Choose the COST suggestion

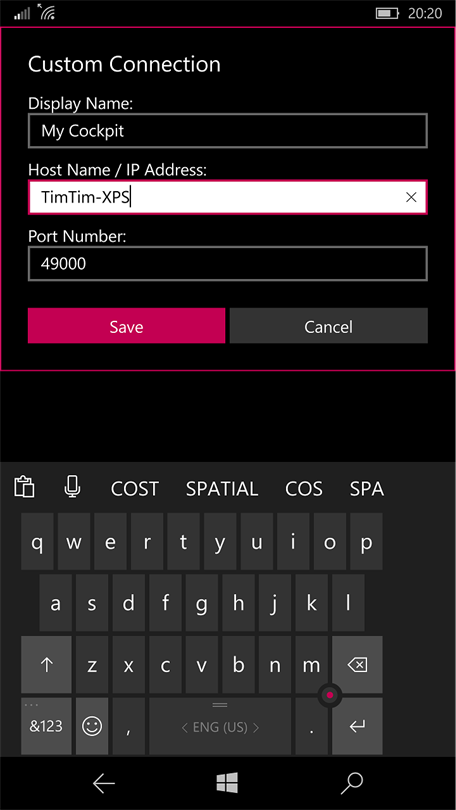click(134, 488)
